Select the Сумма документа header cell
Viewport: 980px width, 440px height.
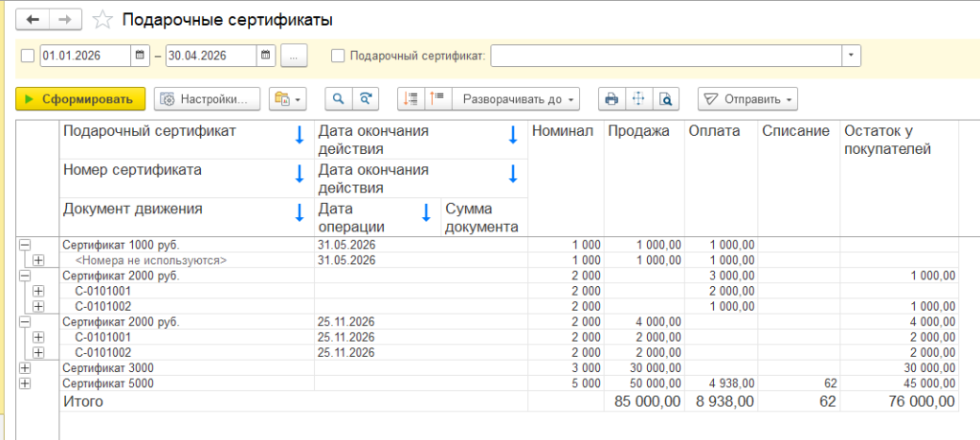coord(483,217)
